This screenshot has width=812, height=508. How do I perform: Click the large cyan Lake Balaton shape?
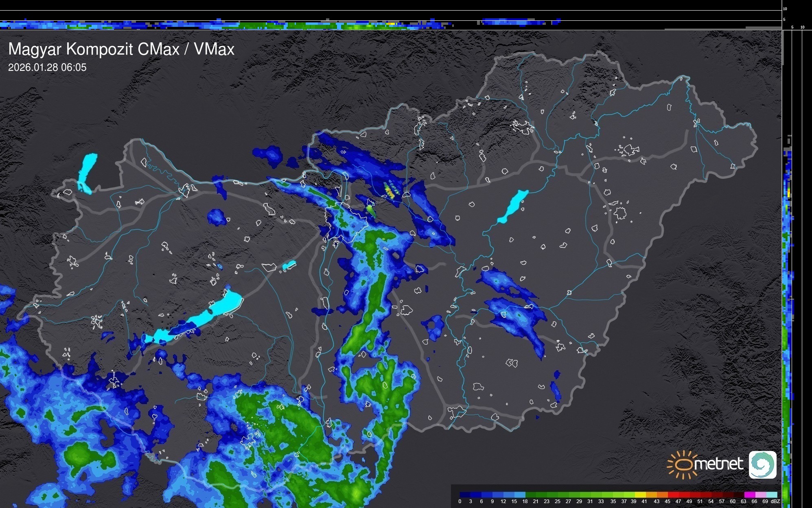pyautogui.click(x=222, y=306)
